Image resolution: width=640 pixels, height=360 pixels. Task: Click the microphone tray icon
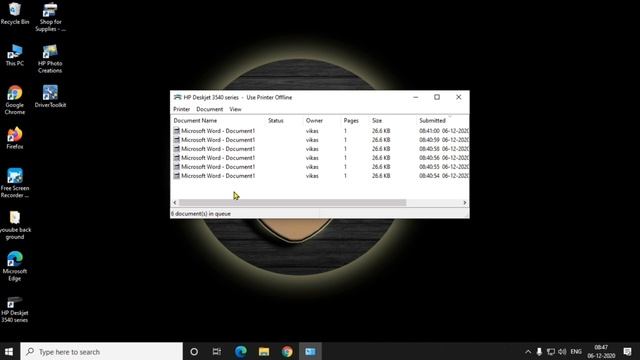(x=539, y=351)
